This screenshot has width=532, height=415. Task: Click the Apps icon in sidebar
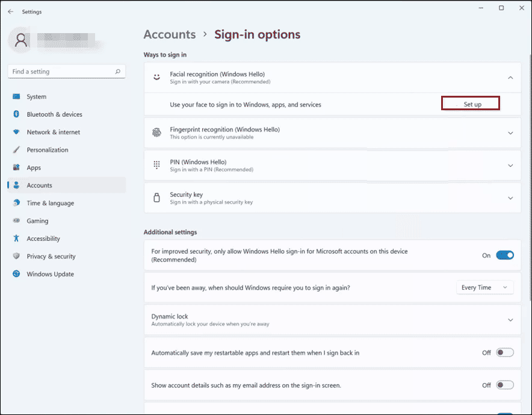pyautogui.click(x=16, y=167)
